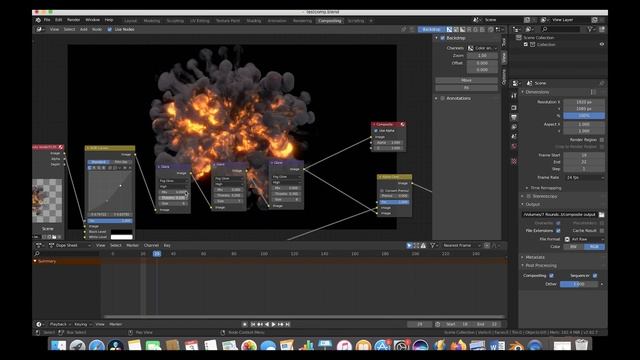The image size is (640, 360).
Task: Click the outliner search field
Action: coord(560,29)
